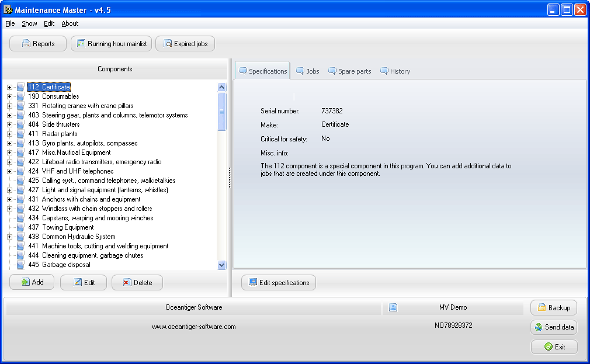Add a new component
The height and width of the screenshot is (364, 590).
tap(32, 282)
